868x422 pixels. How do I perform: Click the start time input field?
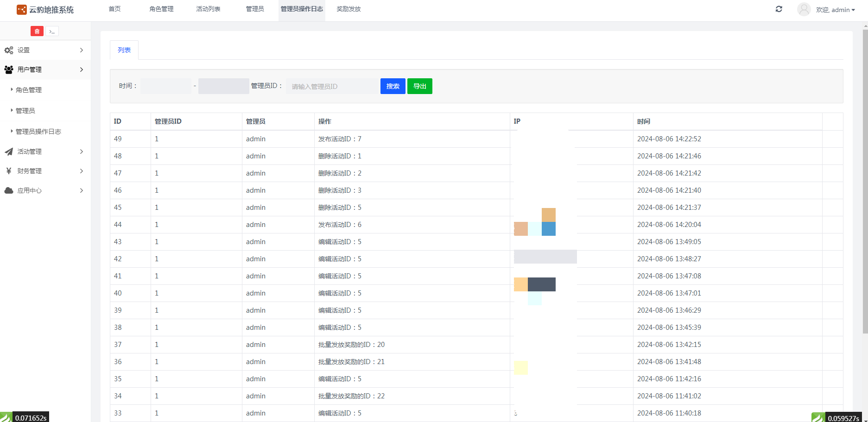166,86
